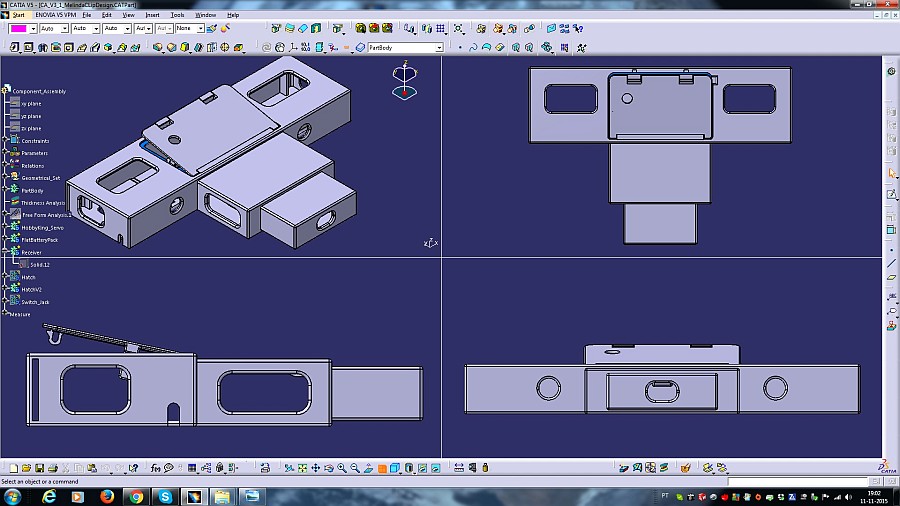Click the command input field in status bar
The height and width of the screenshot is (506, 900).
[x=797, y=481]
